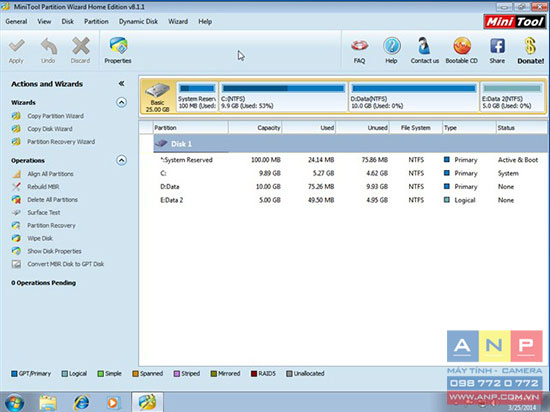
Task: Open Windows Media Player from the taskbar
Action: 113,403
